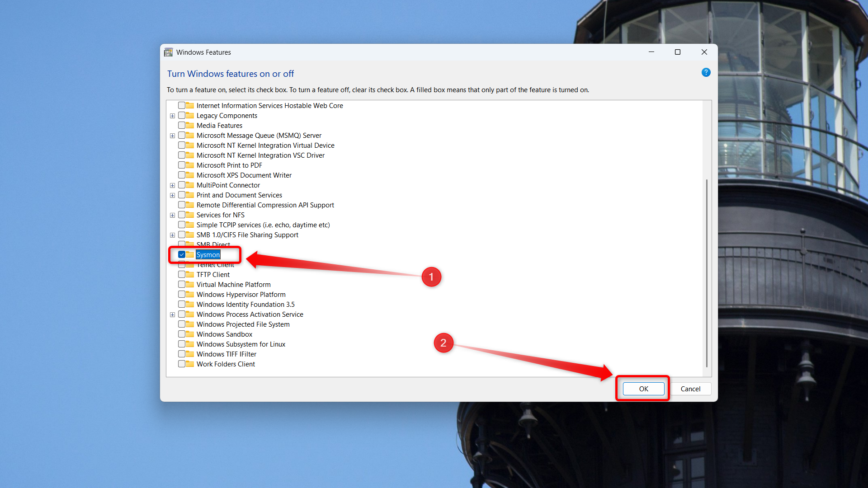Maximize the Windows Features window

click(677, 52)
